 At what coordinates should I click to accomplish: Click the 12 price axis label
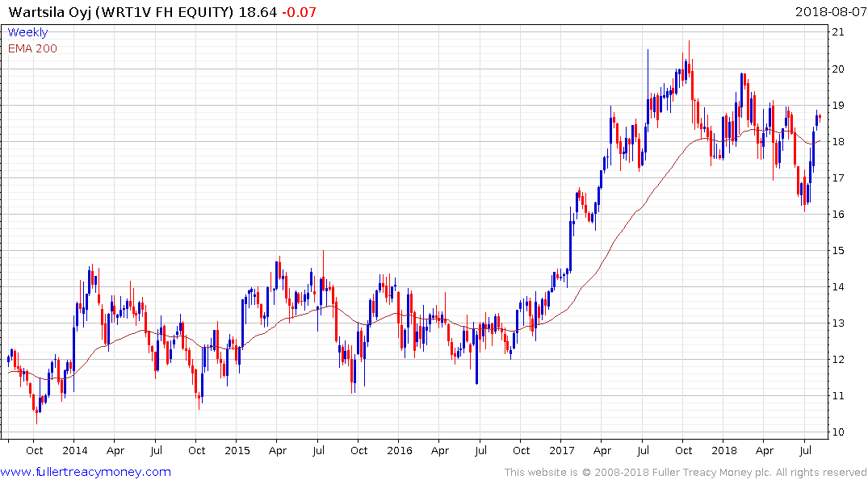[838, 360]
